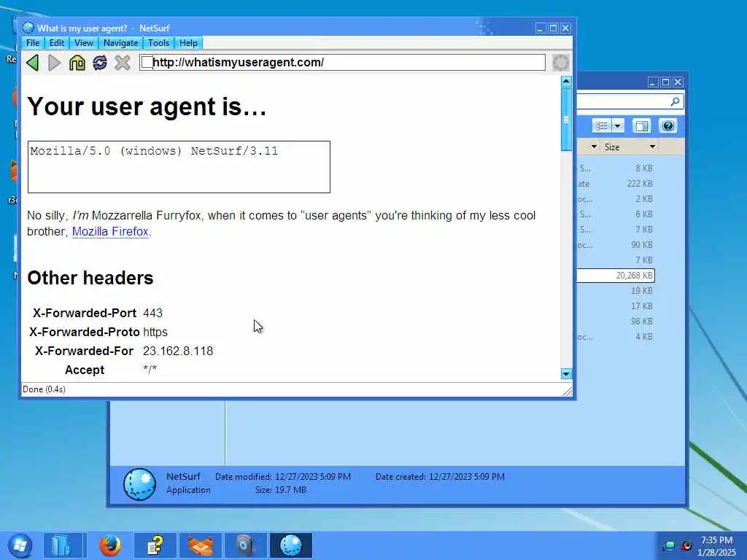Click the NetSurf vertical scrollbar thumb
Screen dimensions: 747x560
[566, 119]
